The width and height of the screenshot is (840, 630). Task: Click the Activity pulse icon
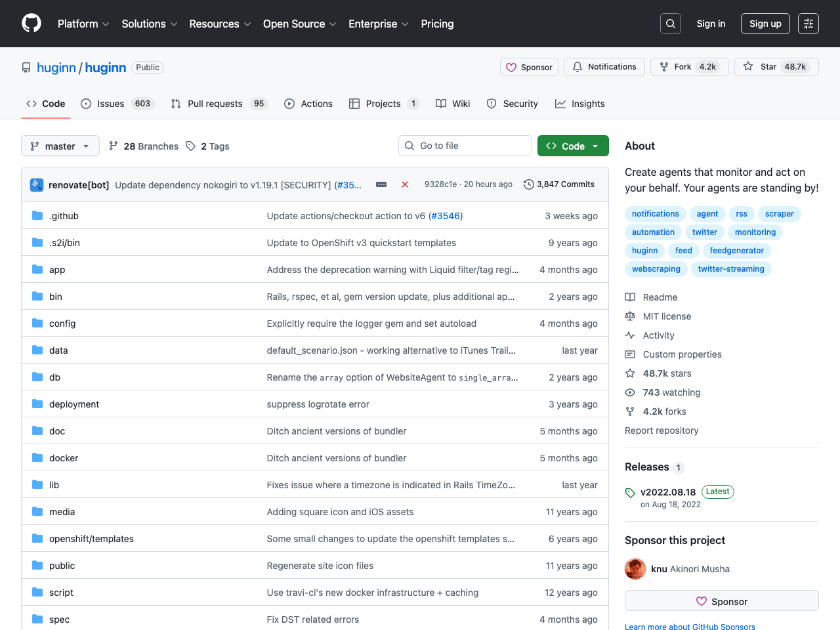pyautogui.click(x=630, y=335)
